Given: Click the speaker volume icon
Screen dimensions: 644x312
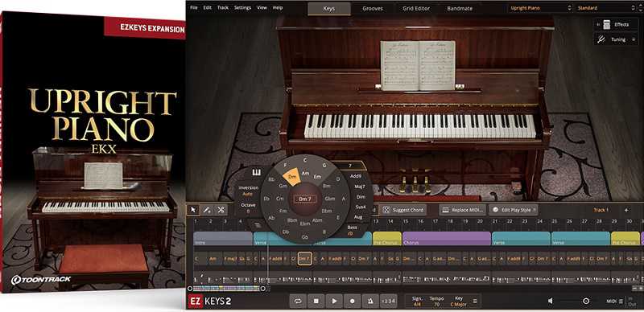Looking at the screenshot, I should (550, 301).
